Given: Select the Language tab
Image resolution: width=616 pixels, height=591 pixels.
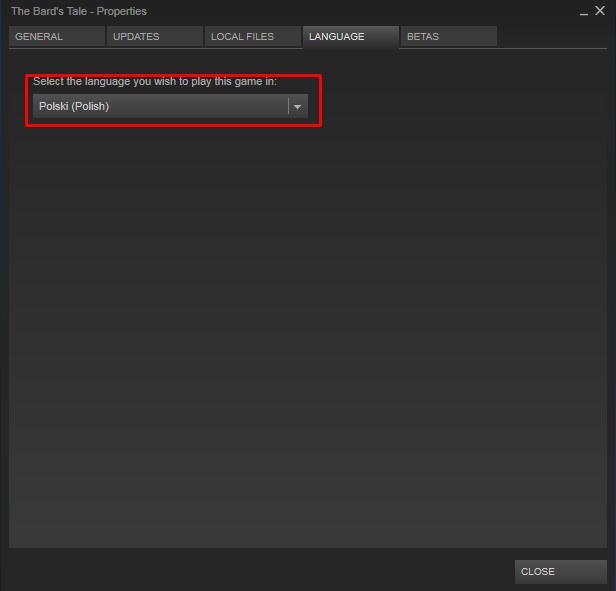Looking at the screenshot, I should point(351,37).
